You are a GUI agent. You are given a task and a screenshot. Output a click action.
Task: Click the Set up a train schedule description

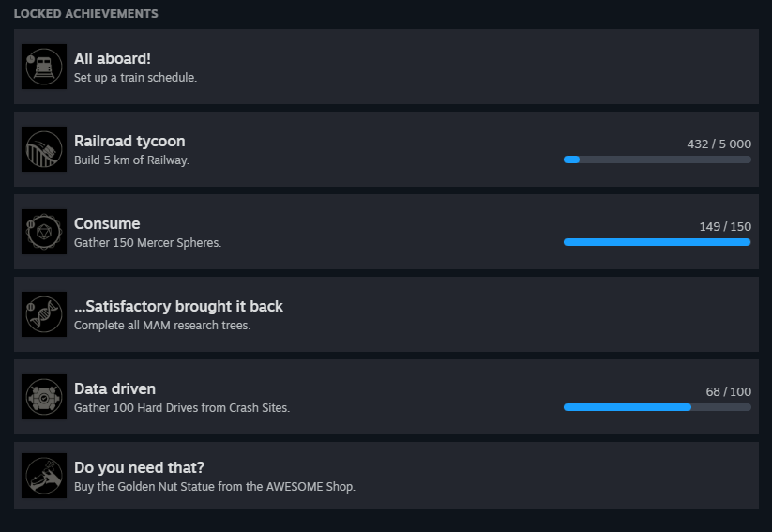click(x=135, y=78)
